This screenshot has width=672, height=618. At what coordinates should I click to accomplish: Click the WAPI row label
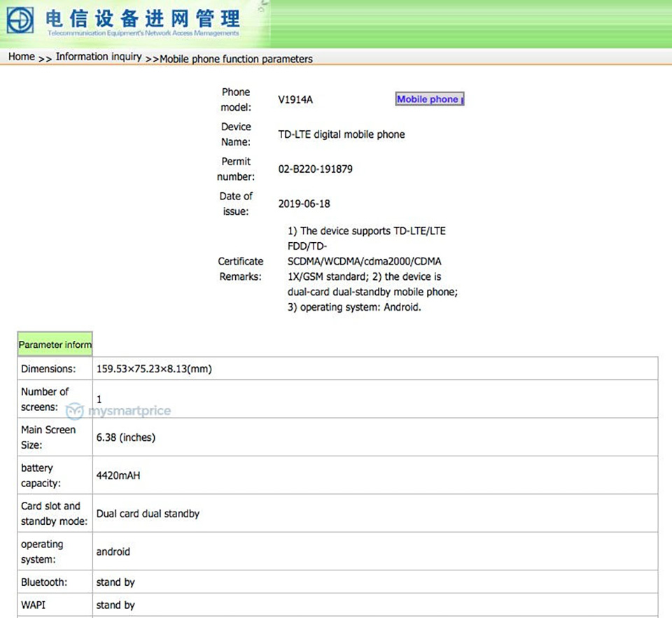(x=33, y=605)
